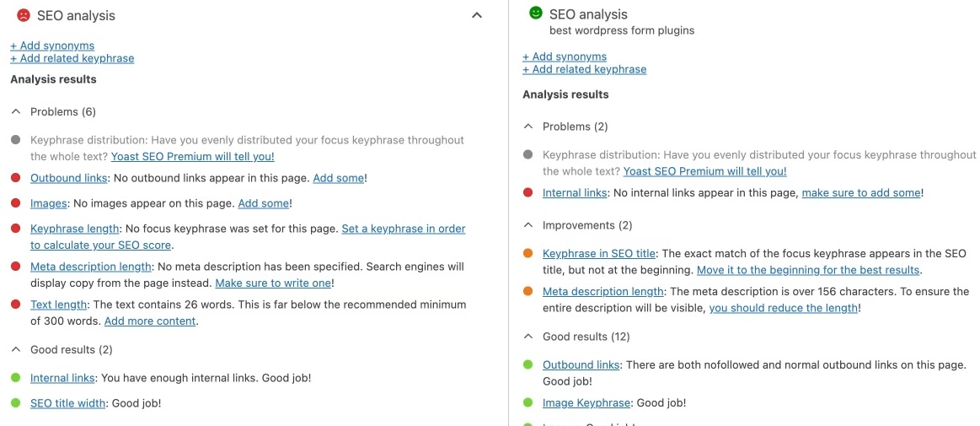This screenshot has height=426, width=980.
Task: Open Internal links link under Good results
Action: point(62,378)
